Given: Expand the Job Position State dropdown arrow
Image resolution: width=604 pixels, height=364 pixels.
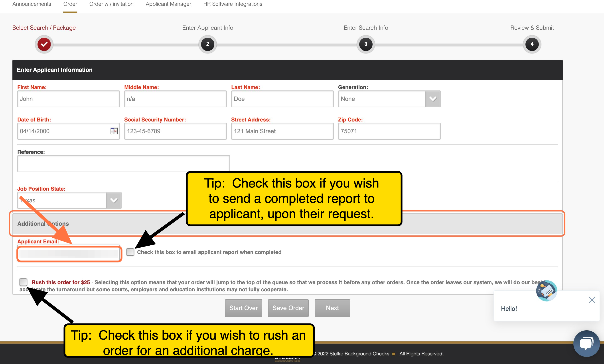Looking at the screenshot, I should click(114, 200).
